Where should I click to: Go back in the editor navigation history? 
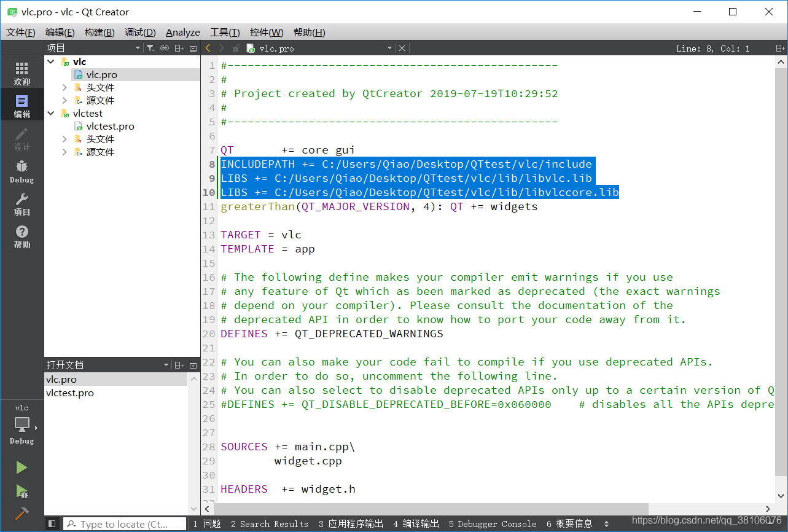pos(209,48)
